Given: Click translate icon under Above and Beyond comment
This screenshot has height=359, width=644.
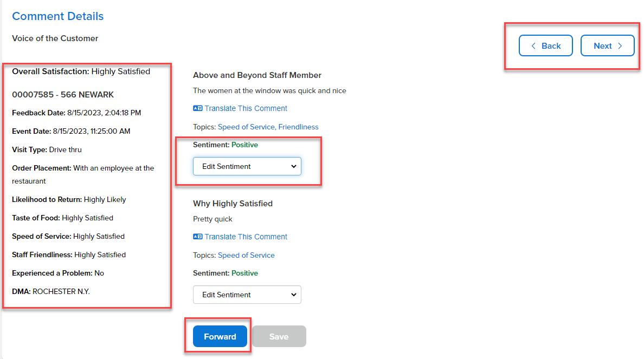Looking at the screenshot, I should pos(197,108).
